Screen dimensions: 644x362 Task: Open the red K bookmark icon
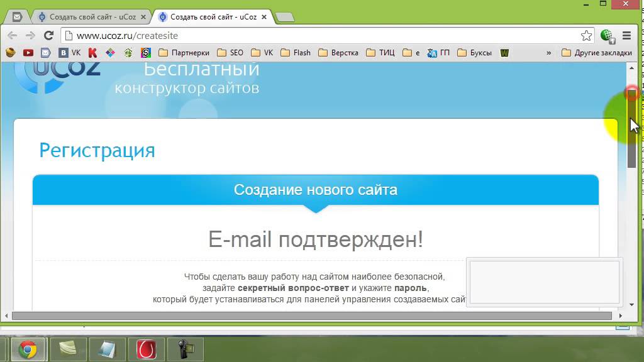(93, 53)
